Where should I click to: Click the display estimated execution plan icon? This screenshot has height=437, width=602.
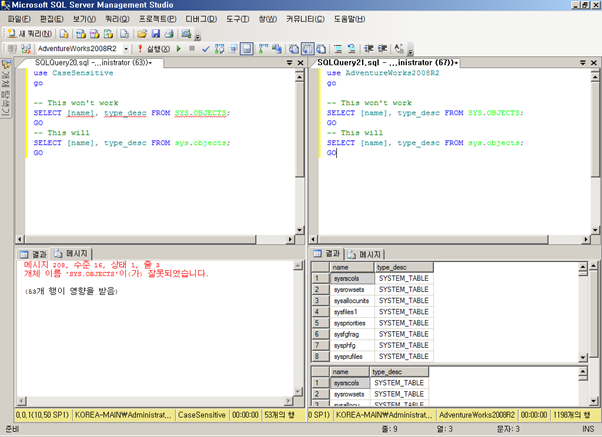click(220, 49)
